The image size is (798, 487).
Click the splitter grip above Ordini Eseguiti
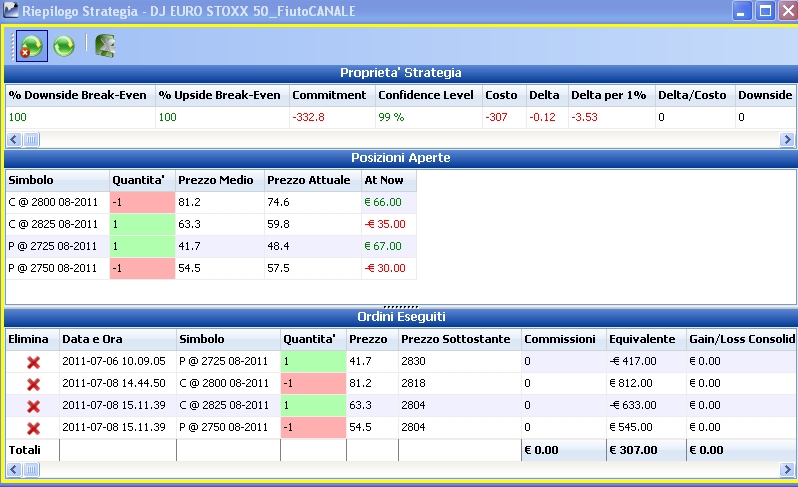pos(401,307)
